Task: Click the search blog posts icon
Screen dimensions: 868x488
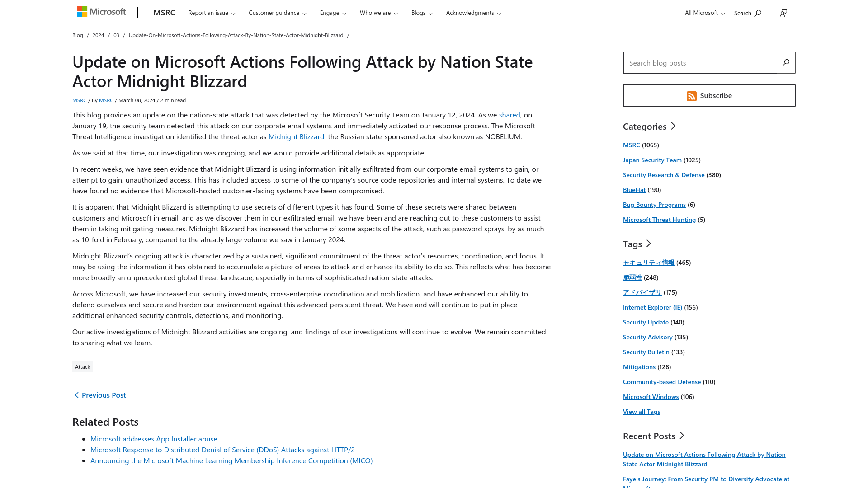Action: pyautogui.click(x=786, y=62)
